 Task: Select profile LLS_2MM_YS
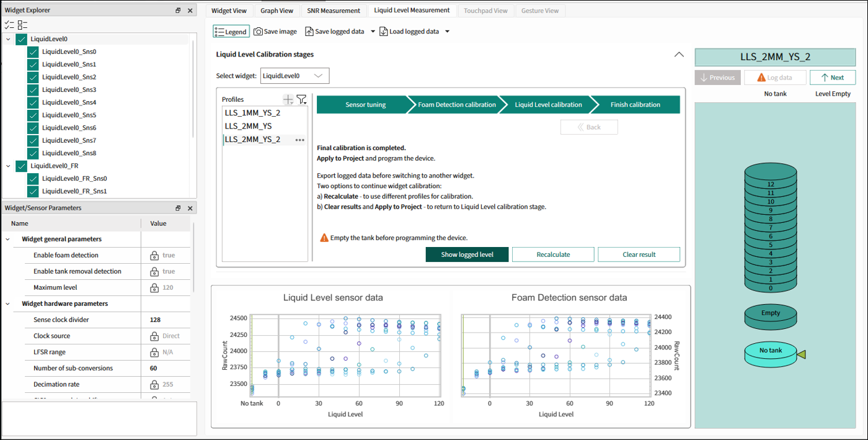(265, 126)
